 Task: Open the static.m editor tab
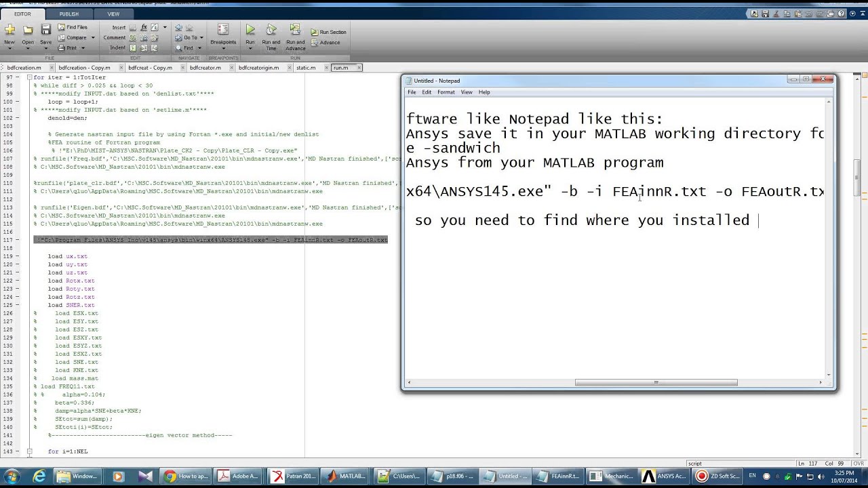(306, 68)
